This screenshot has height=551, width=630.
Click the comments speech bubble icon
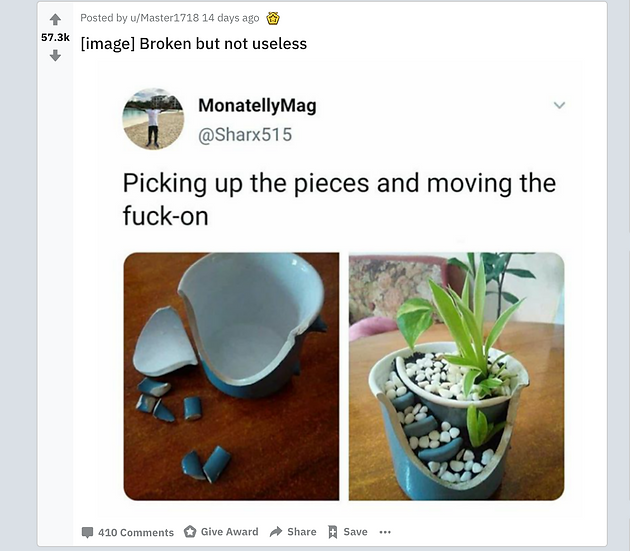(87, 532)
